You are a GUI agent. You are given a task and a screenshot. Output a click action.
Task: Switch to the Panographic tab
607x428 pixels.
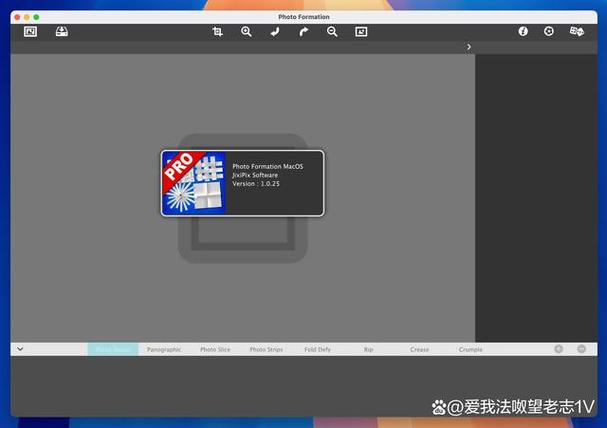pyautogui.click(x=164, y=349)
